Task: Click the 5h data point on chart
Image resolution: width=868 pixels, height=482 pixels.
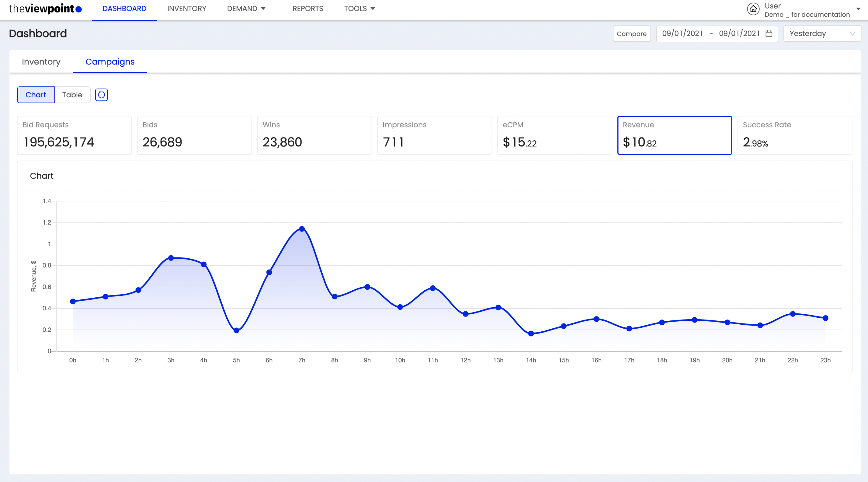Action: 237,331
